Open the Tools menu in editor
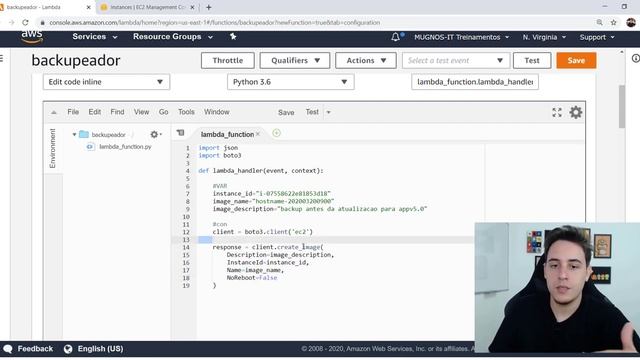The width and height of the screenshot is (640, 360). pos(186,112)
